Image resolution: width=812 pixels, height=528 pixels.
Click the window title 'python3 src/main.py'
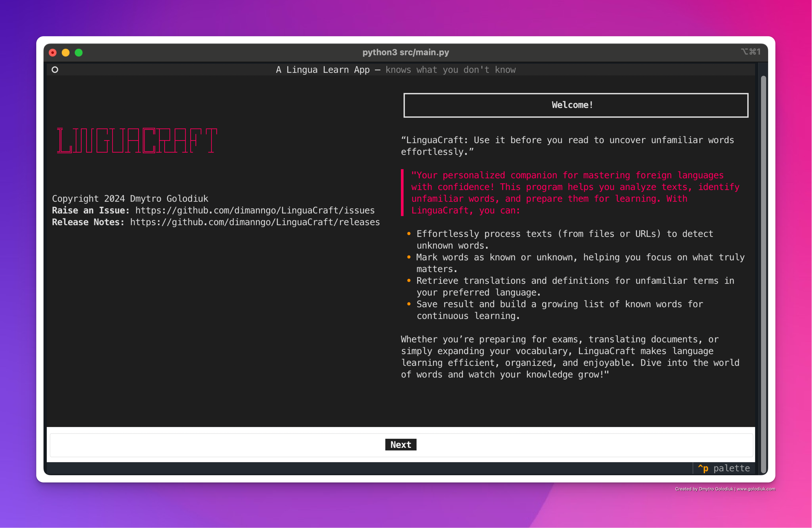tap(406, 52)
